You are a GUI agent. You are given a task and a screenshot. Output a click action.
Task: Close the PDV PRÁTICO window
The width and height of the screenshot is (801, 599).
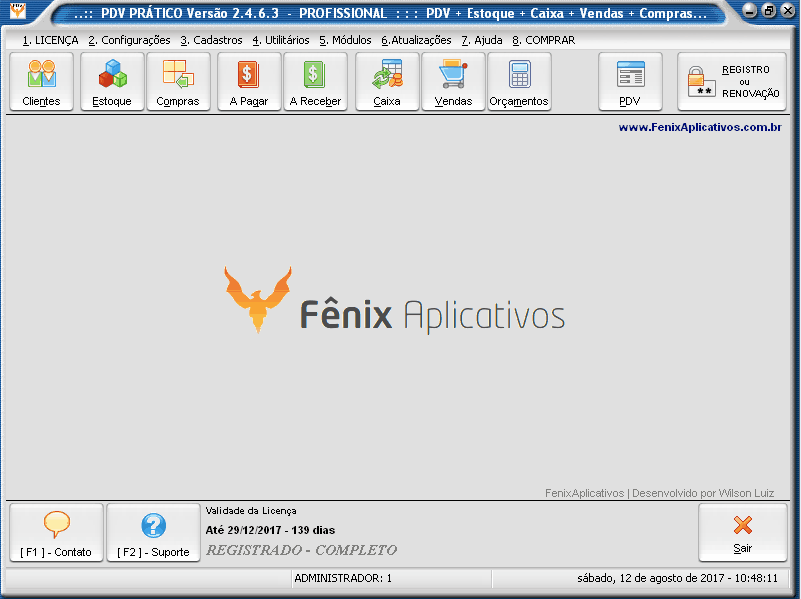pos(788,11)
